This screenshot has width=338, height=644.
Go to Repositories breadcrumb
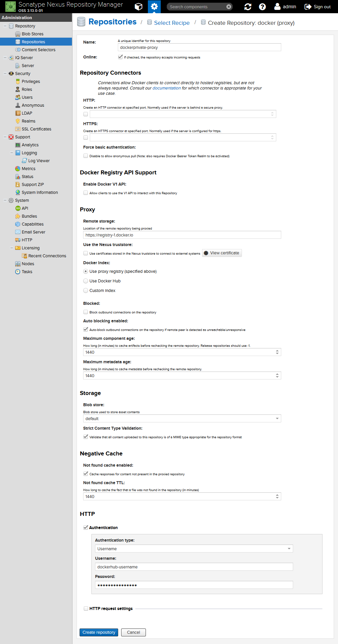click(112, 22)
